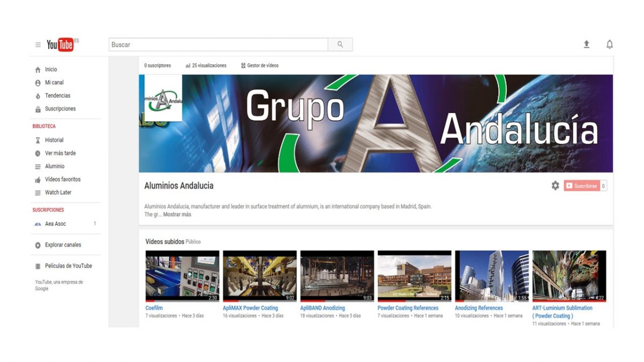Screen dimensions: 644x362
Task: Play the Anodizing References thumbnail
Action: [x=492, y=276]
